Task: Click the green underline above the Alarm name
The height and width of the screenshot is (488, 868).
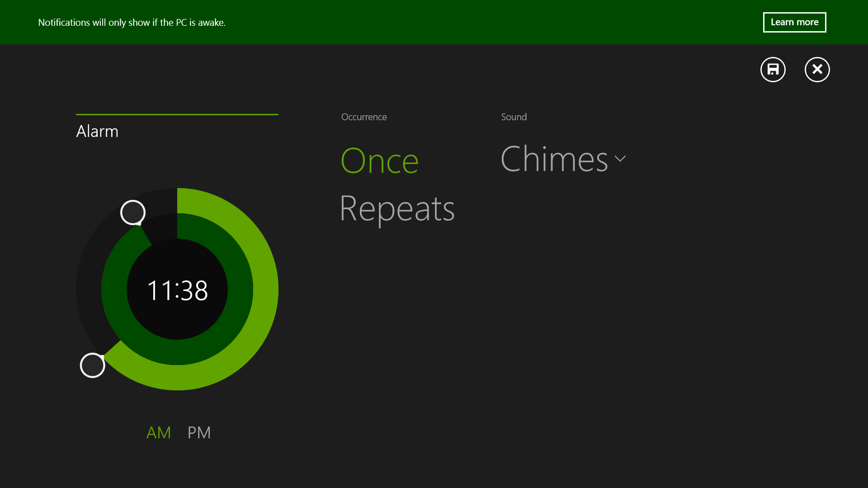Action: point(177,114)
